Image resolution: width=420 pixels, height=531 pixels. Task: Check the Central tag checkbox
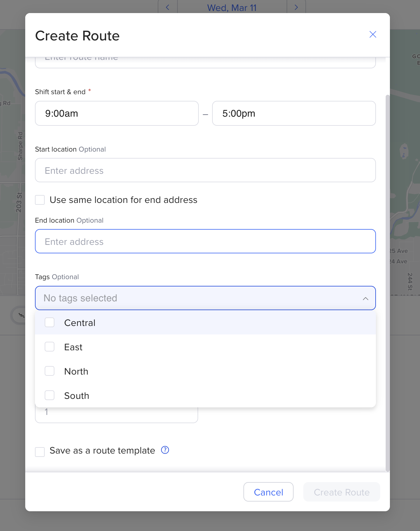coord(50,322)
